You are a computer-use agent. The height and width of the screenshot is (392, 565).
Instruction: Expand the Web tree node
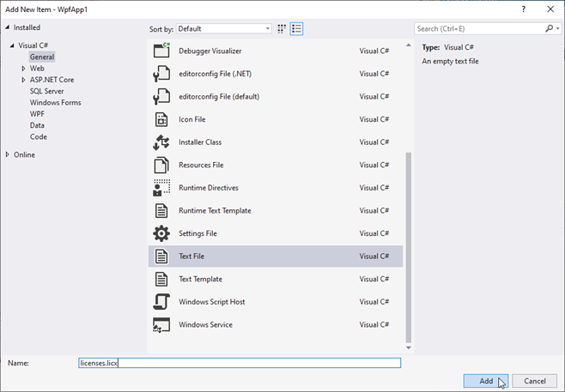24,69
